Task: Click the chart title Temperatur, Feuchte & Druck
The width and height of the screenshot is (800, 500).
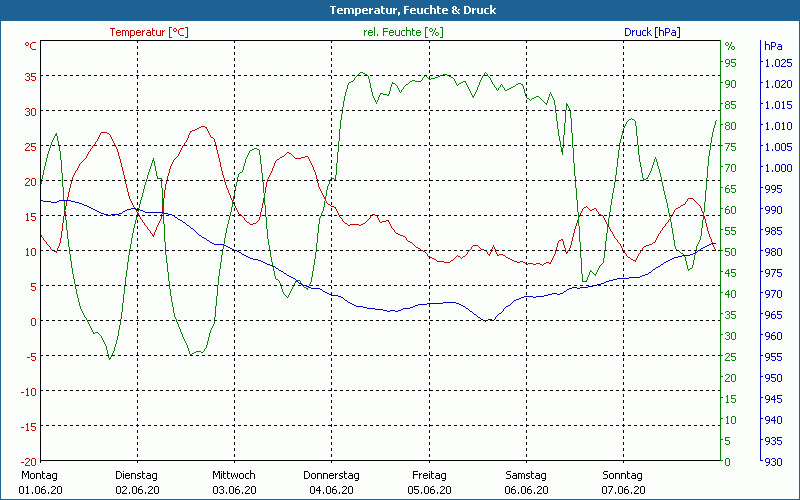Action: coord(399,10)
